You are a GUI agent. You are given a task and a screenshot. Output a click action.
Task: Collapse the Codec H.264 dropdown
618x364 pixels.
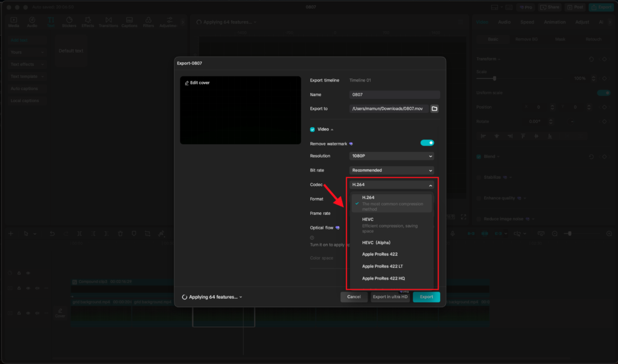click(x=391, y=185)
